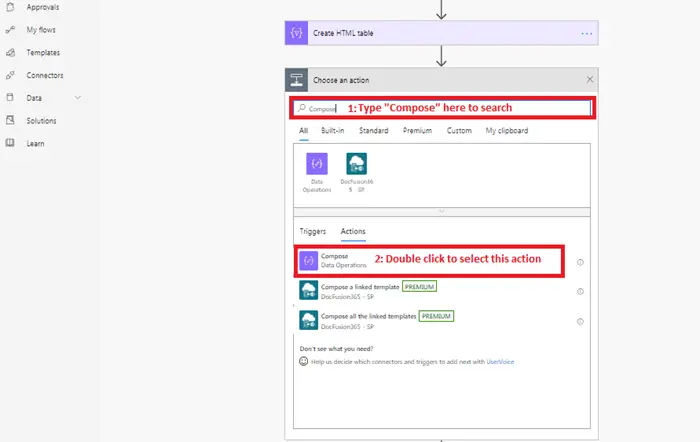Expand the Data menu chevron
This screenshot has height=442, width=700.
pyautogui.click(x=78, y=97)
